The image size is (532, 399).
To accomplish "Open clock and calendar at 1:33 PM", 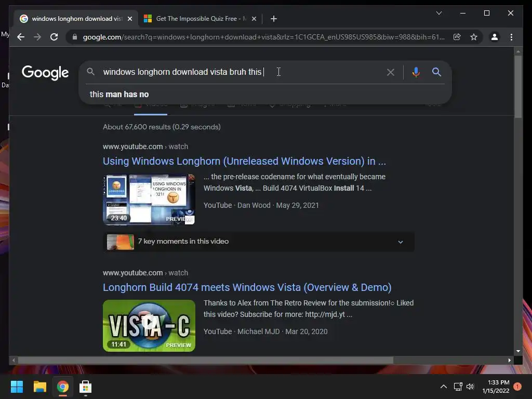I will 496,387.
